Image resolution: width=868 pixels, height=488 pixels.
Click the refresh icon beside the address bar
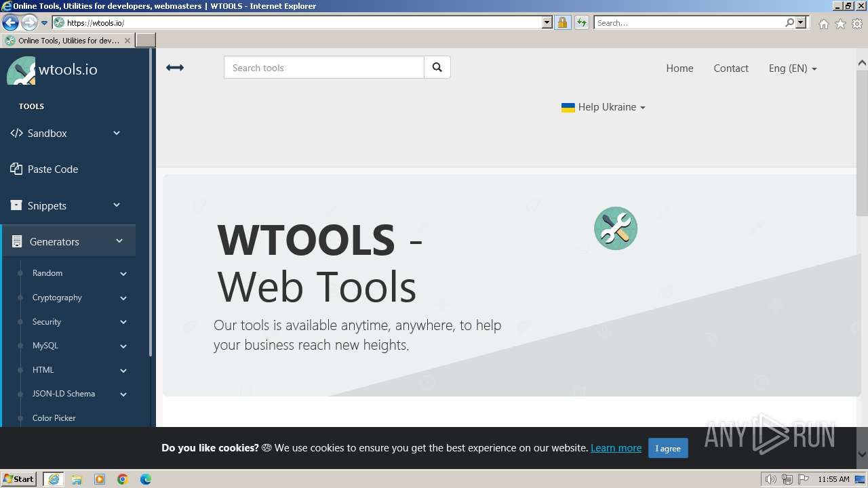pyautogui.click(x=582, y=22)
